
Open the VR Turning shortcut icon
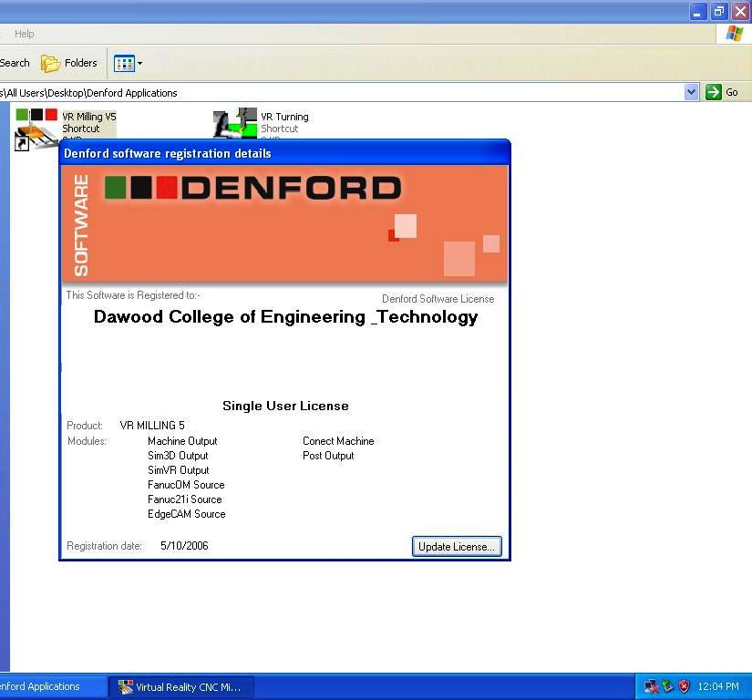tap(235, 123)
